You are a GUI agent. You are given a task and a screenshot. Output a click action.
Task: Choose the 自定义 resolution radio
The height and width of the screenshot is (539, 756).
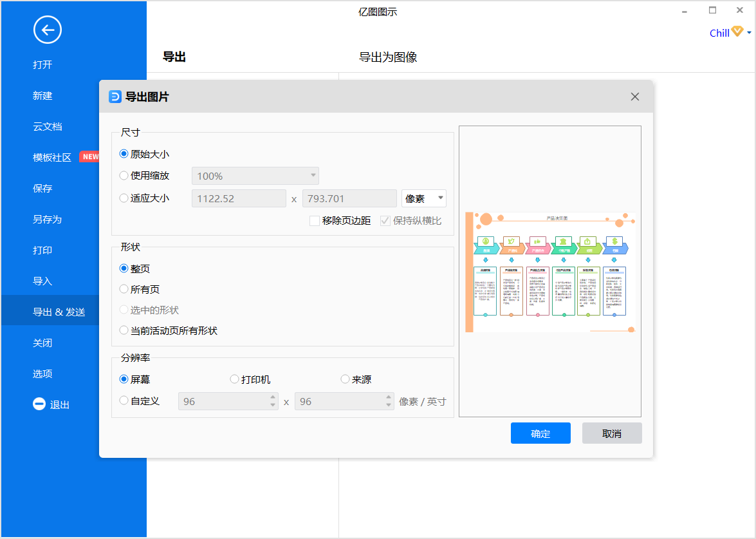(124, 401)
